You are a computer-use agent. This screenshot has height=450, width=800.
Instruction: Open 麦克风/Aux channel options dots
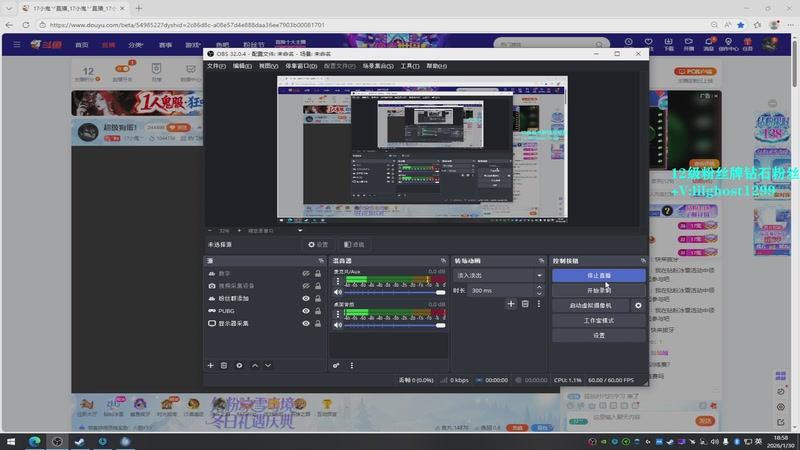point(337,281)
